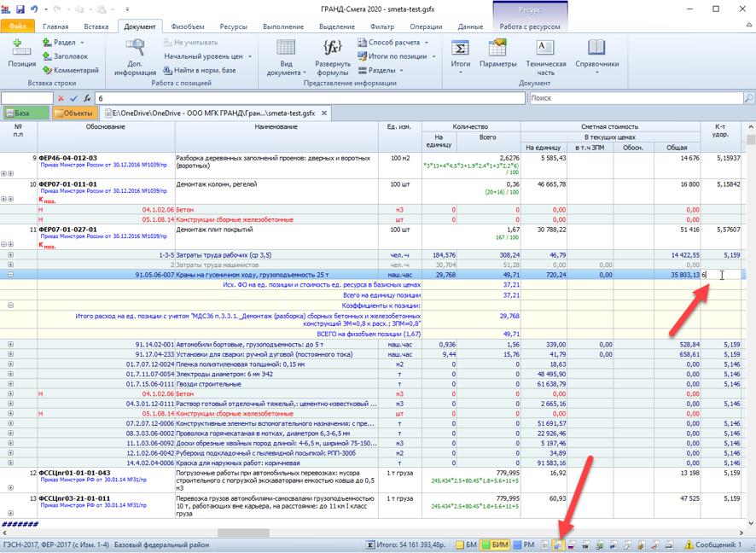Confirm the cell edit with the blue checkmark
The width and height of the screenshot is (756, 553).
[73, 98]
